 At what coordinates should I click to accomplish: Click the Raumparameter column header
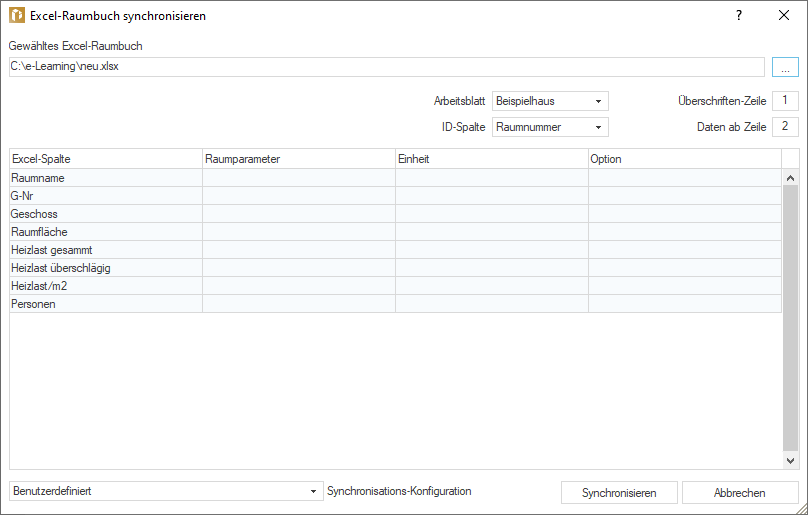click(x=298, y=159)
